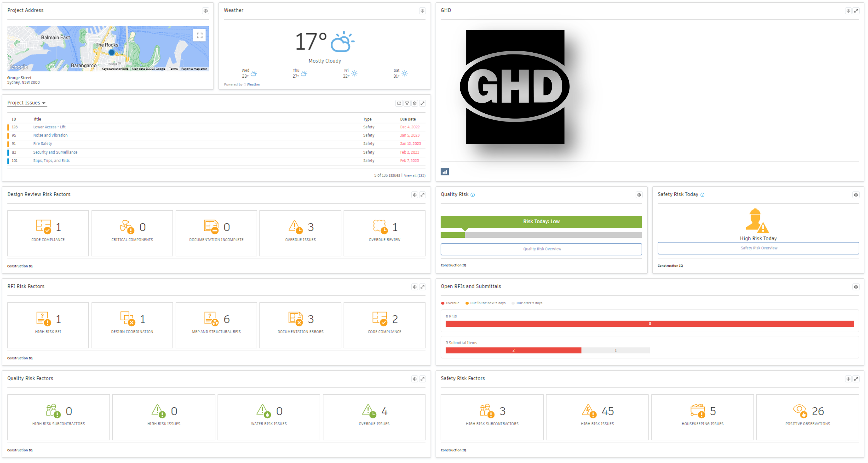Image resolution: width=868 pixels, height=463 pixels.
Task: Open settings for the Weather card
Action: point(422,11)
